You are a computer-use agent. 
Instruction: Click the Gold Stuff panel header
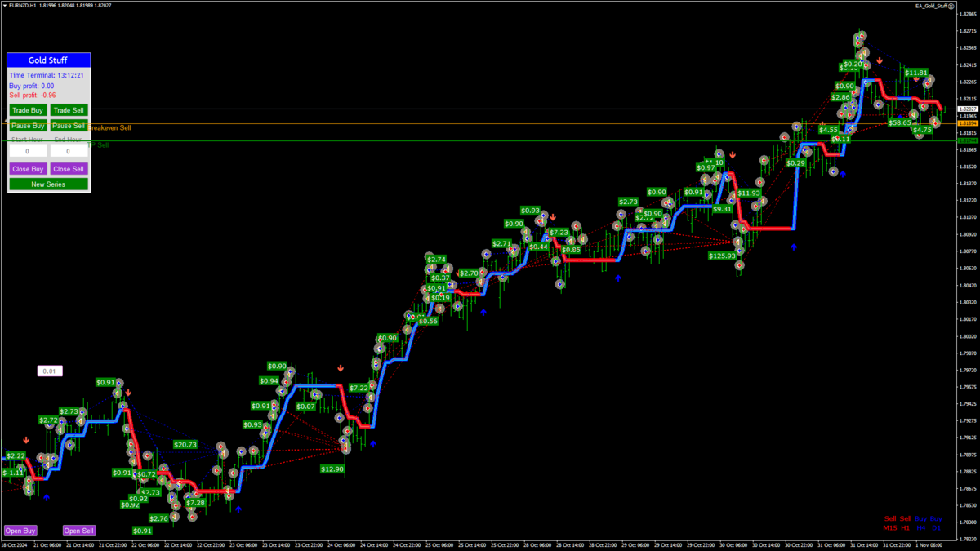48,60
